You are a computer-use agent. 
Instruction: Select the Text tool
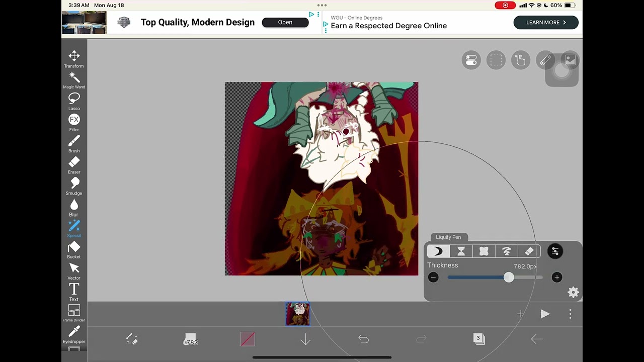tap(74, 292)
